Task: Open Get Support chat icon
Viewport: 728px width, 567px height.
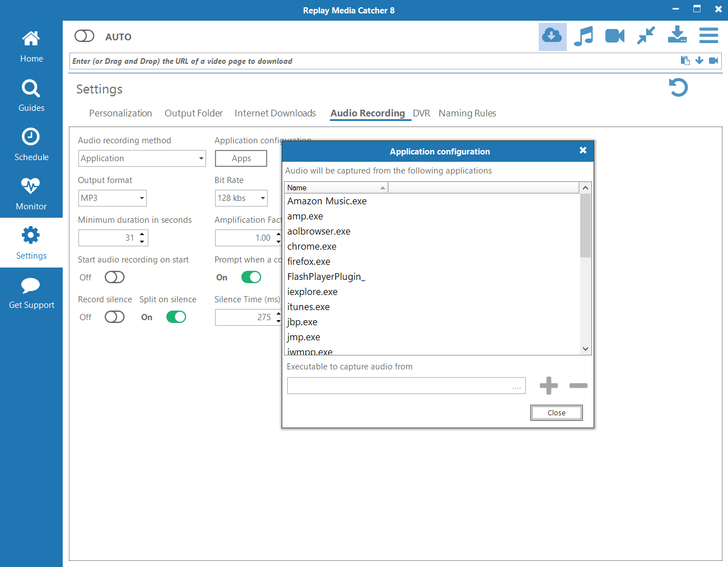Action: click(31, 285)
